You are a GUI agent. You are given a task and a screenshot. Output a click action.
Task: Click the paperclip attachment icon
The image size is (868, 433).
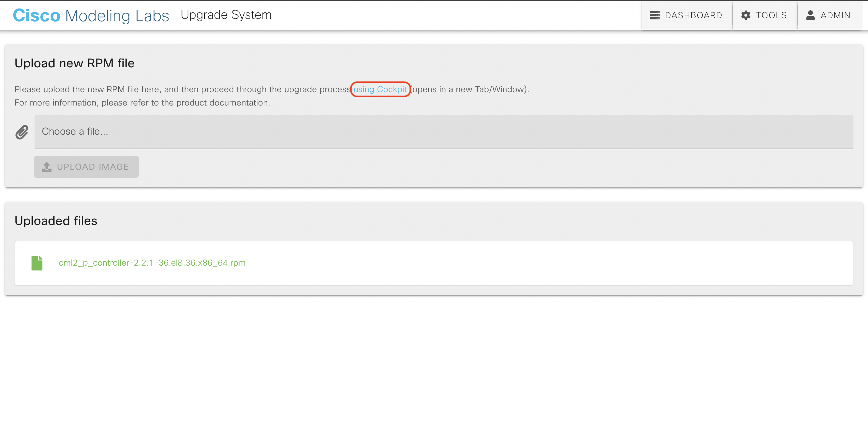22,132
